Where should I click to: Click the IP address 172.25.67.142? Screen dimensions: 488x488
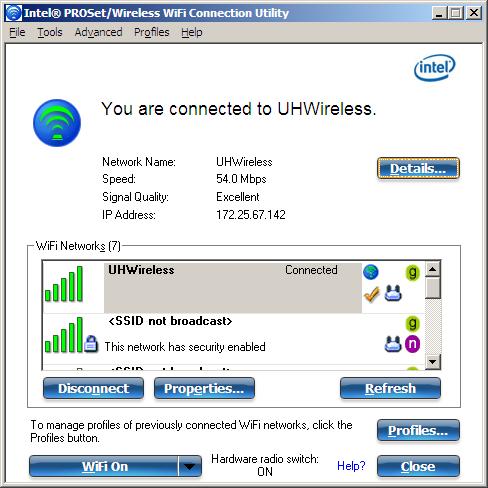251,215
